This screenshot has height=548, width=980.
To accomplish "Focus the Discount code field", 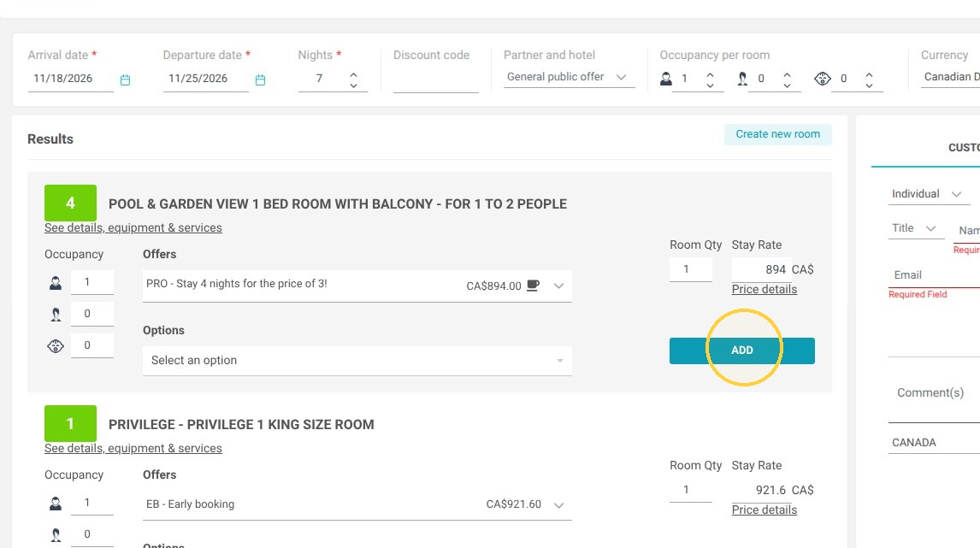I will 435,80.
